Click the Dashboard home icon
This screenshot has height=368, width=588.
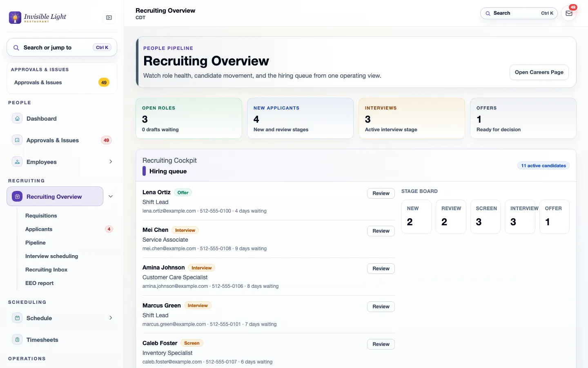[x=17, y=119]
